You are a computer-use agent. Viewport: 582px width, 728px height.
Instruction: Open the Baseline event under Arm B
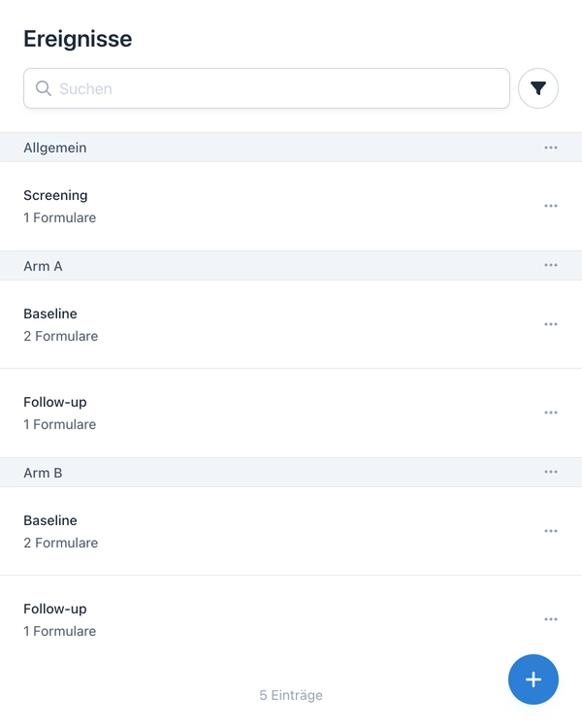point(242,531)
